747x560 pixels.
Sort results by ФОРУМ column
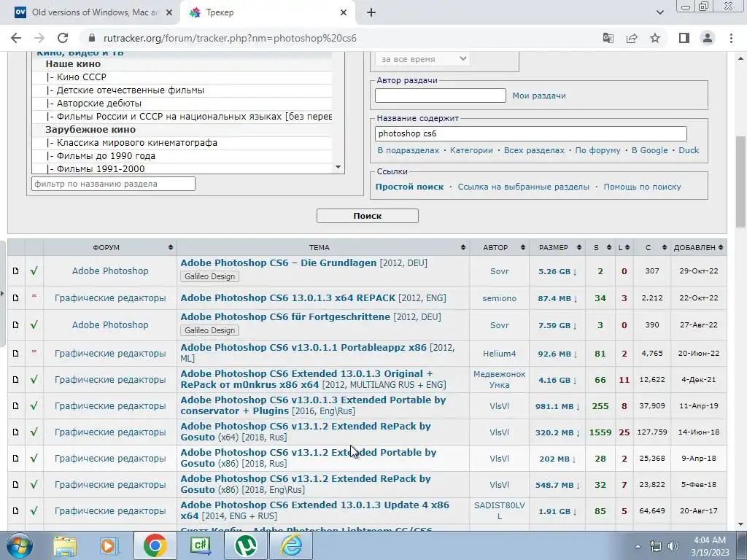coord(110,248)
